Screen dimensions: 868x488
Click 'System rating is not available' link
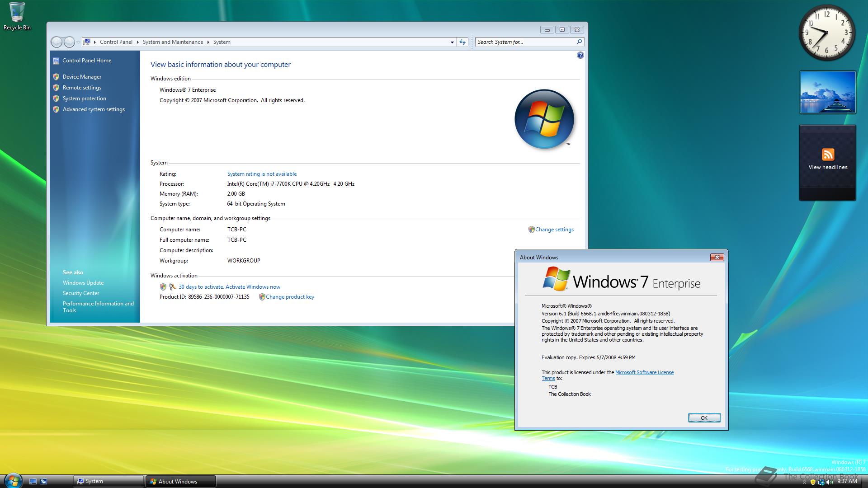tap(262, 174)
